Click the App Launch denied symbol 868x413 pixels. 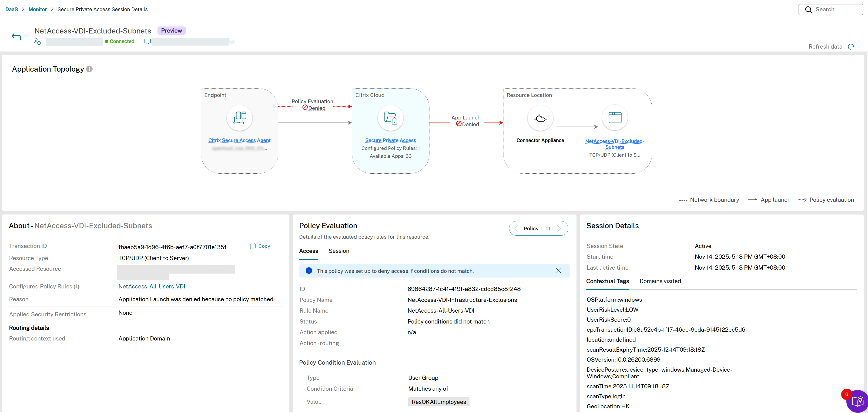(x=459, y=124)
